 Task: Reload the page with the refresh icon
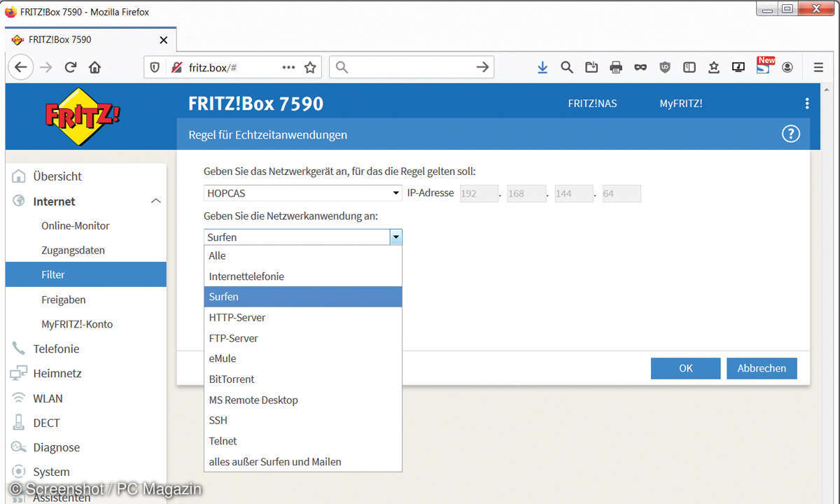(70, 67)
